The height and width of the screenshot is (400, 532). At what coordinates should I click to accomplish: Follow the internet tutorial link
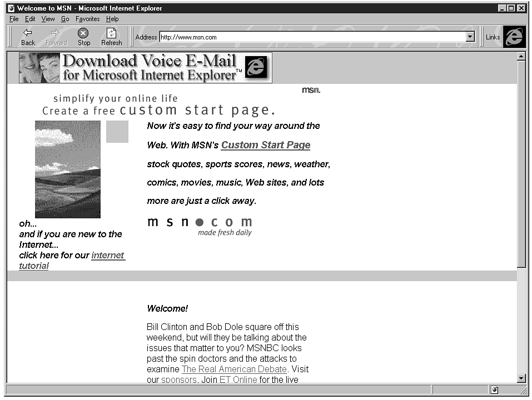[x=108, y=256]
